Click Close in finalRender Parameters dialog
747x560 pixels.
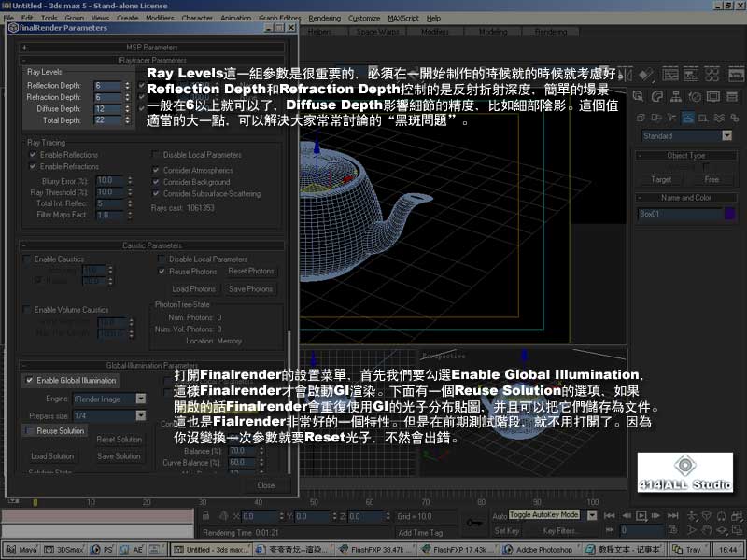(x=266, y=485)
